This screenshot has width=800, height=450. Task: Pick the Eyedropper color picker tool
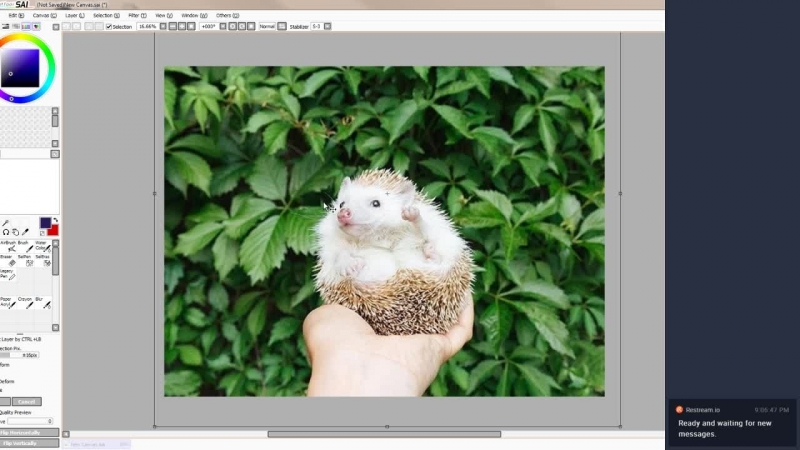tap(25, 232)
